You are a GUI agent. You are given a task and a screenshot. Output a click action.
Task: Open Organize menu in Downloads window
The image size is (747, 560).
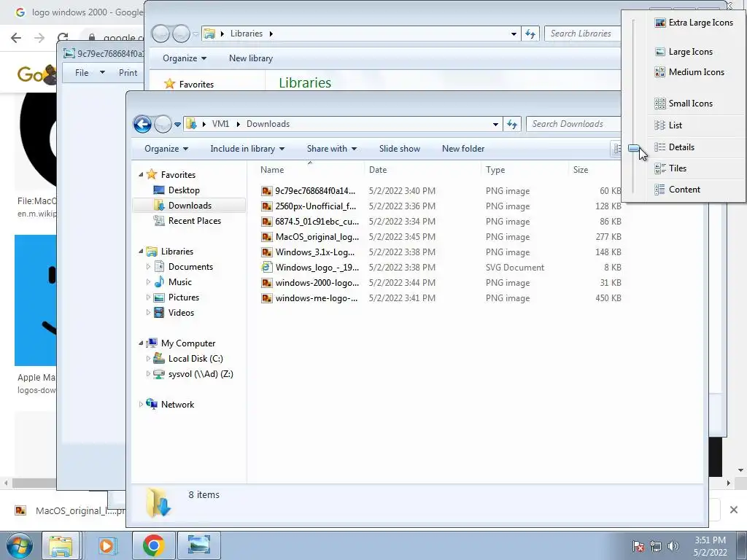click(x=166, y=149)
